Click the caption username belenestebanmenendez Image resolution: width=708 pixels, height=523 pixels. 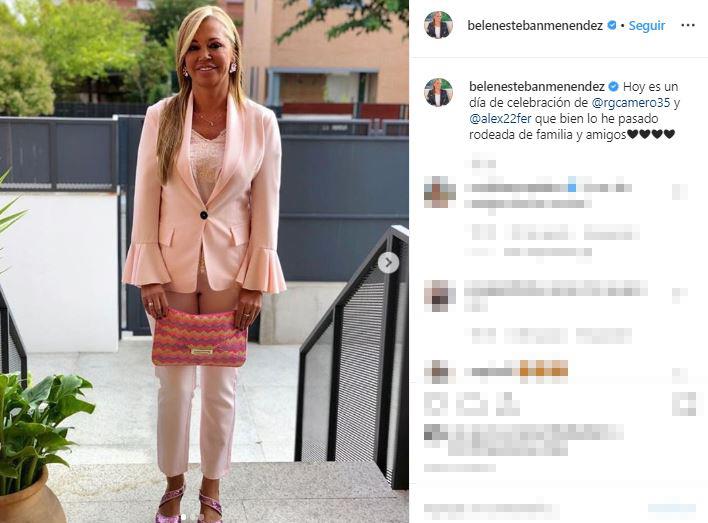537,86
